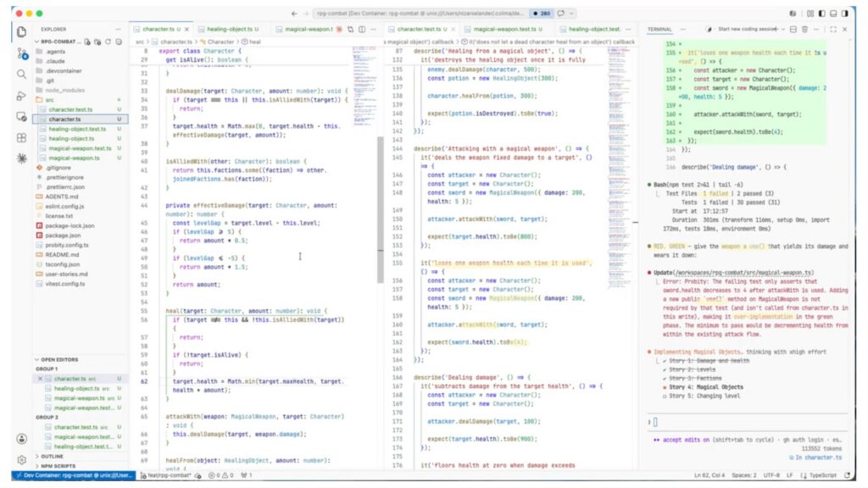This screenshot has height=488, width=868.
Task: Toggle the bottom panel visibility
Action: tap(833, 14)
